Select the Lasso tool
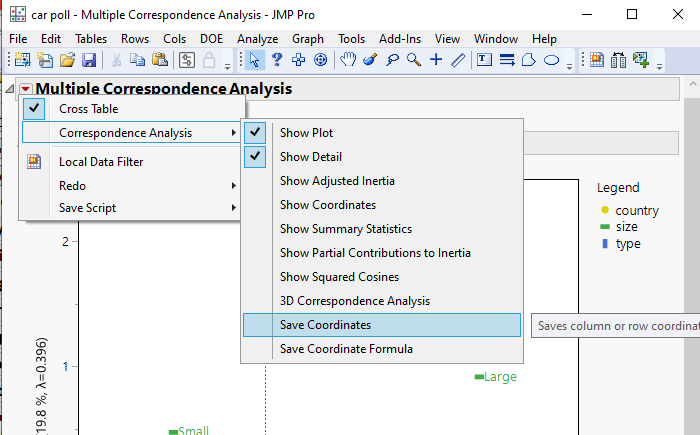Screen dimensions: 700x435 392,60
